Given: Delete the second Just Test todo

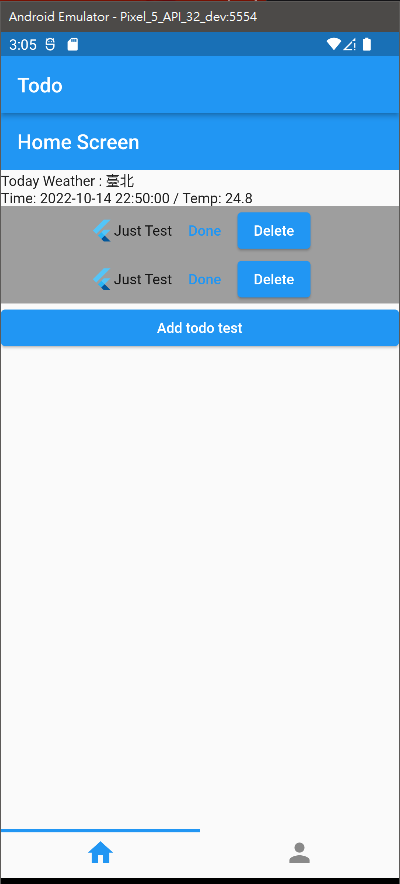Looking at the screenshot, I should coord(274,279).
